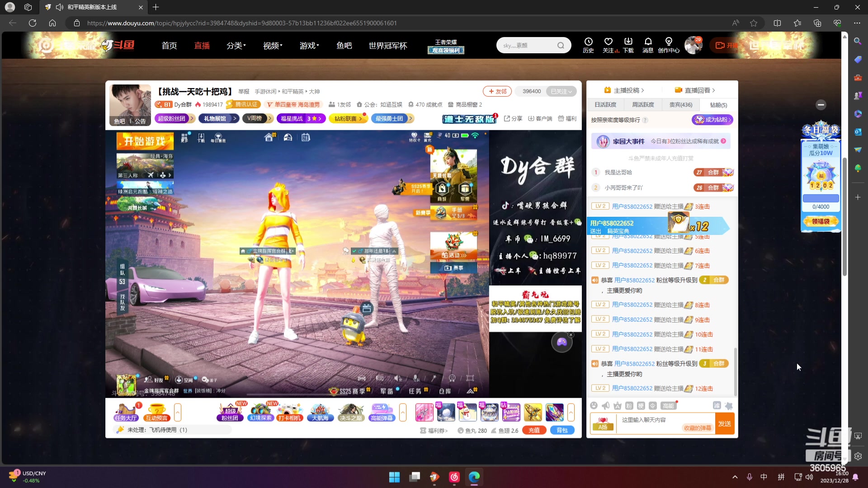
Task: Expand 主播投稿 chevron
Action: click(x=642, y=90)
